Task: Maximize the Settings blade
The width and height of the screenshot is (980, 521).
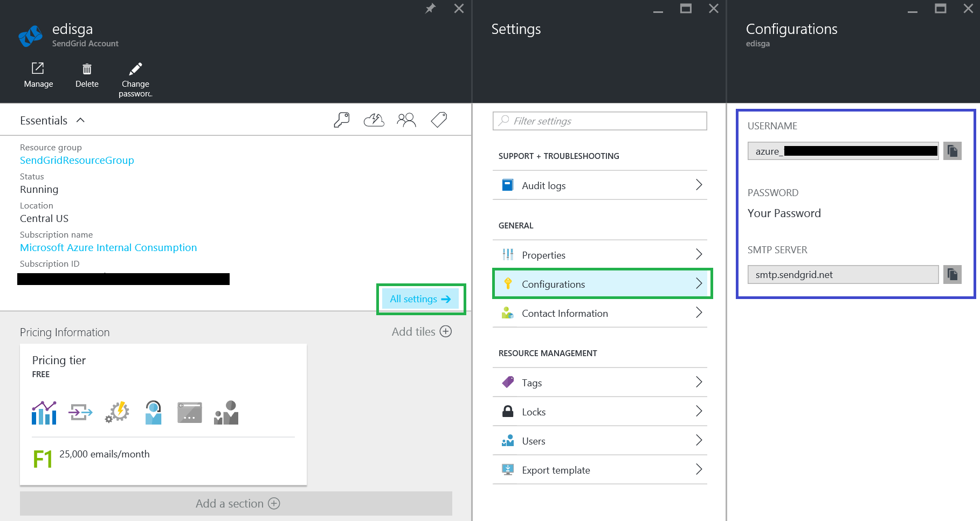Action: [x=686, y=9]
